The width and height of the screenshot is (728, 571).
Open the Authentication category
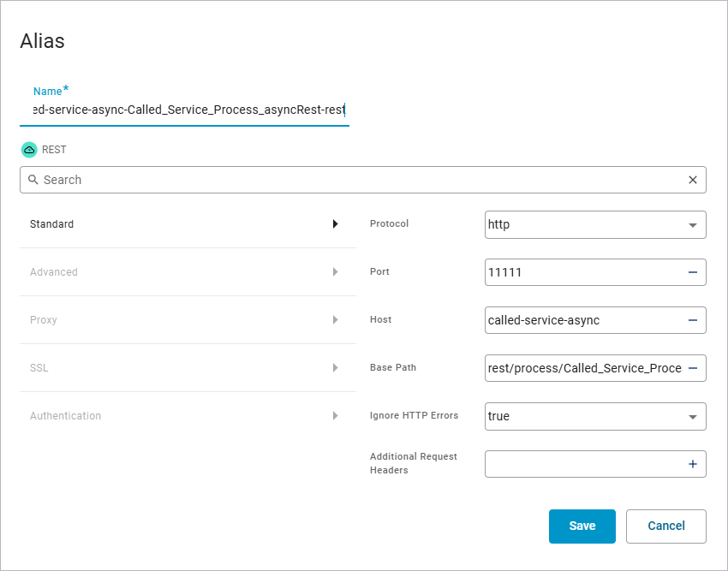coord(65,416)
